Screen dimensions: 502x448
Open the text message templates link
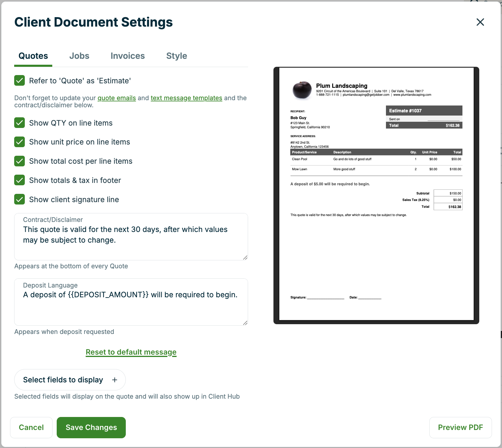tap(186, 98)
